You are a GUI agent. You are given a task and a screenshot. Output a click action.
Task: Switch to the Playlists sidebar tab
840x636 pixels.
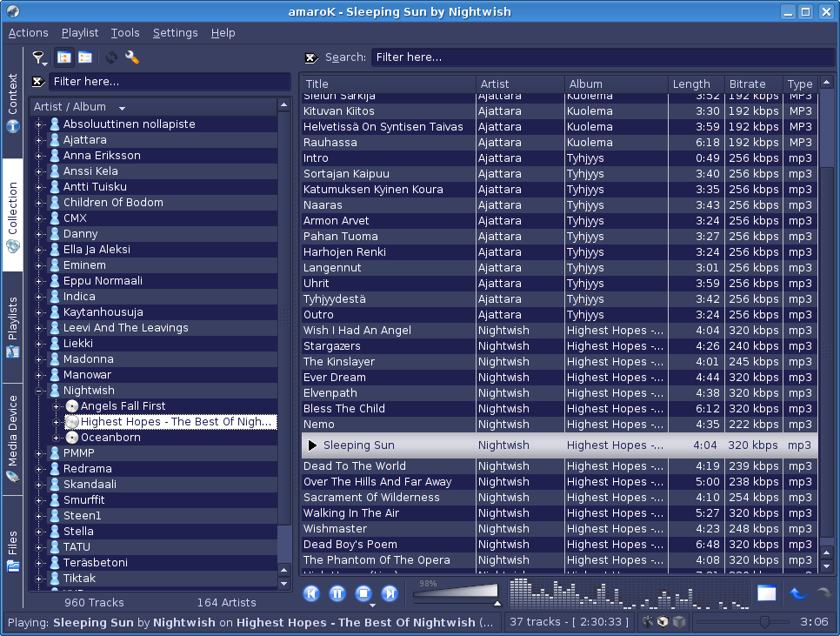click(x=13, y=327)
